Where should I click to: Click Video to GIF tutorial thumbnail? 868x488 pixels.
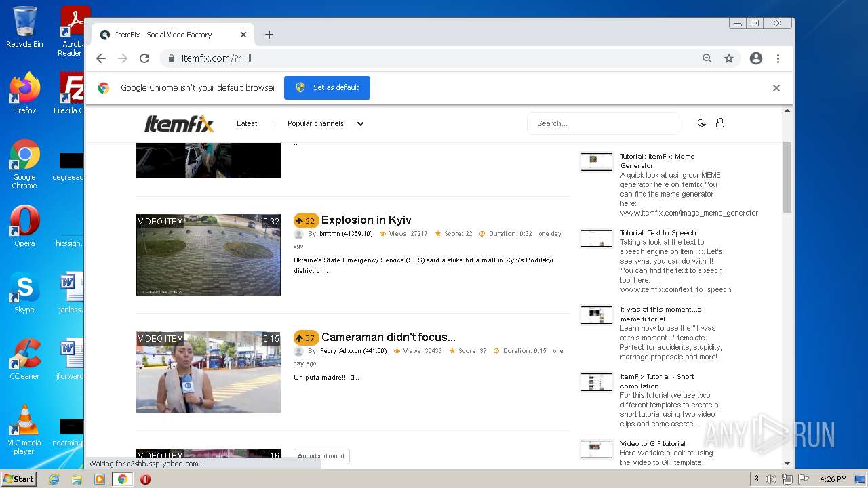(597, 449)
